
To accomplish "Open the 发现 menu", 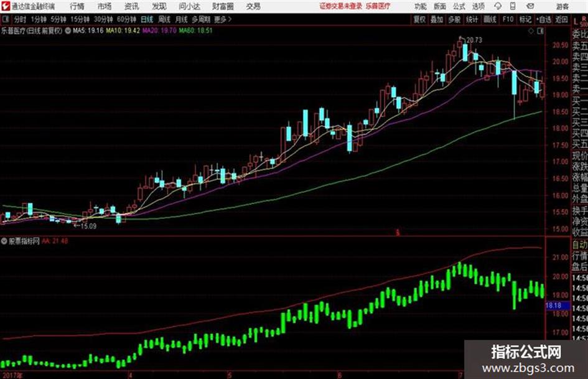I will 159,6.
